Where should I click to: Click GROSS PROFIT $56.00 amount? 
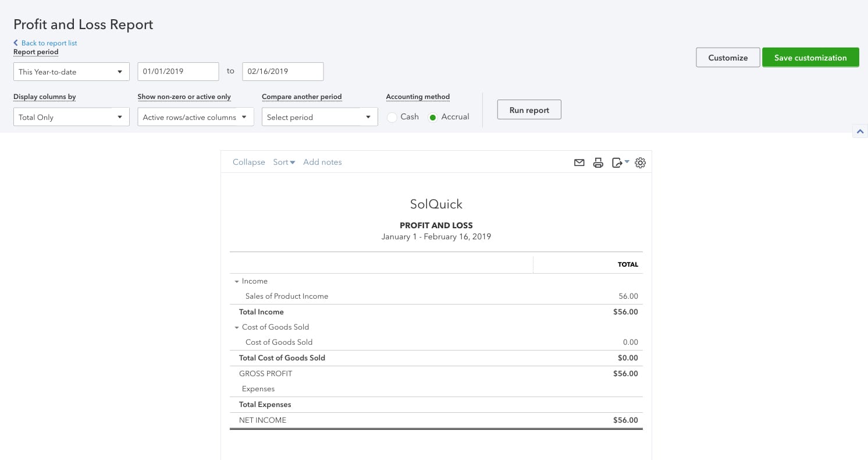point(625,374)
